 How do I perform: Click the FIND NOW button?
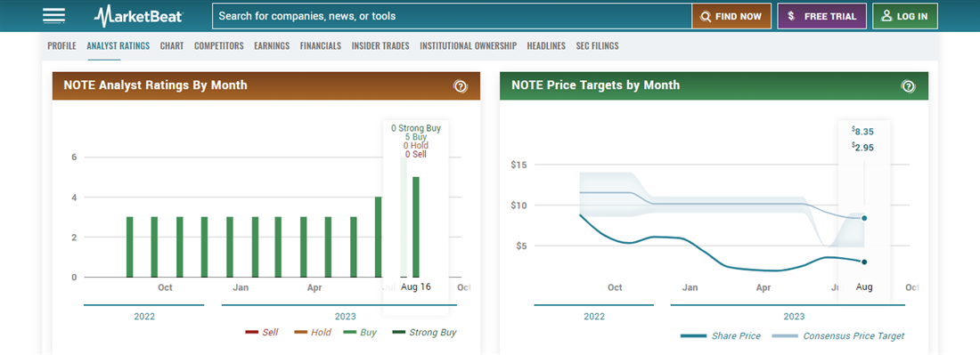click(731, 16)
